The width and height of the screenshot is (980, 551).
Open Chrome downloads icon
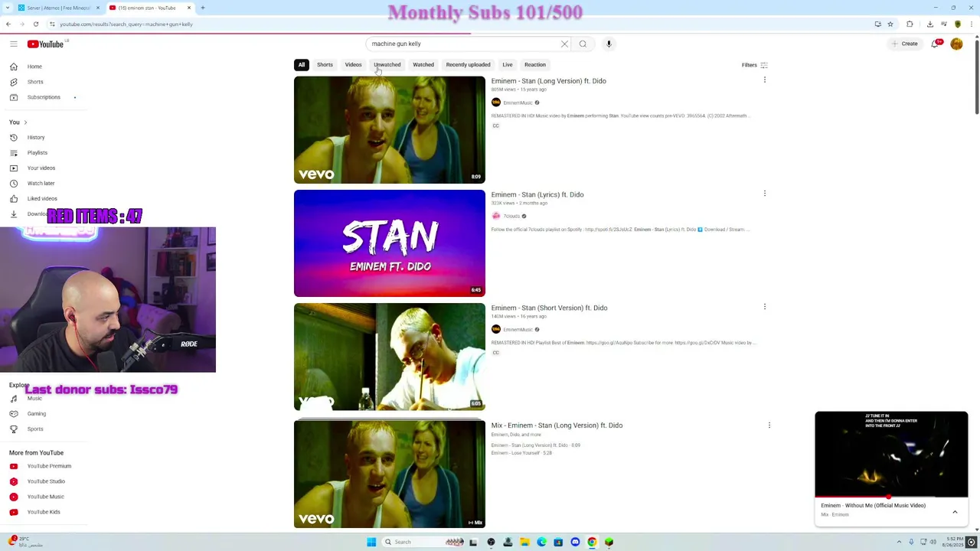[930, 24]
